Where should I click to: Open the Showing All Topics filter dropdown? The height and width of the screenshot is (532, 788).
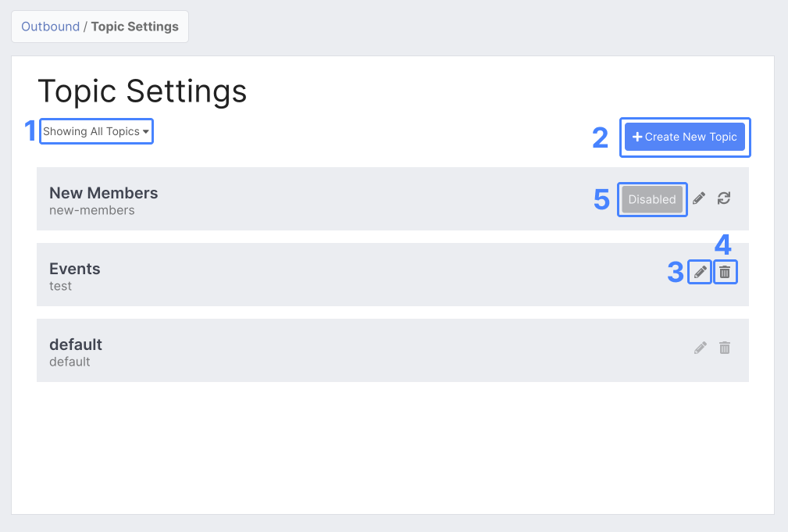point(91,131)
